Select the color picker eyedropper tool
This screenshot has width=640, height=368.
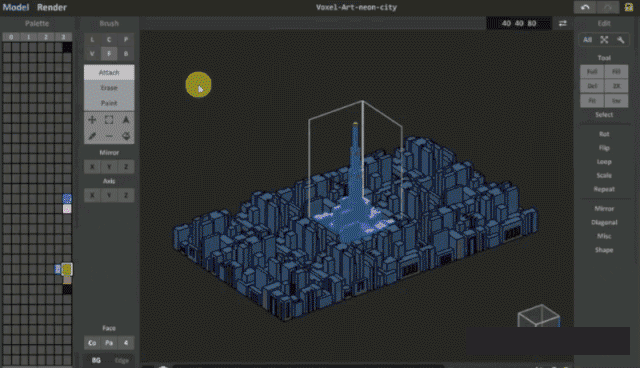point(92,136)
